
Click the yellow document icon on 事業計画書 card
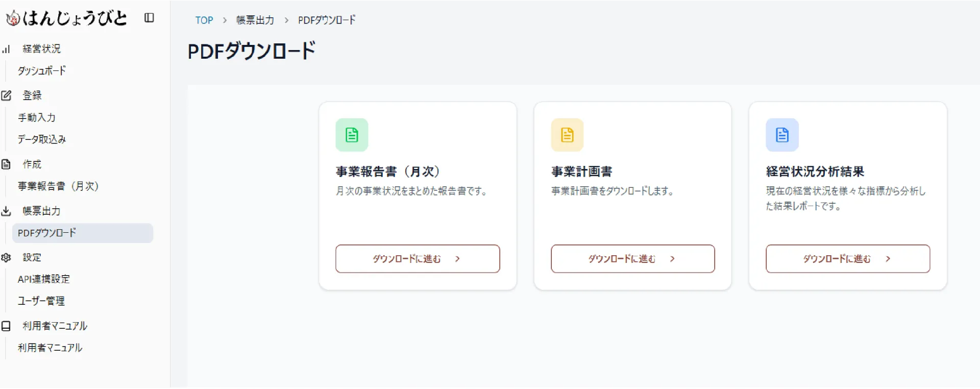(567, 134)
